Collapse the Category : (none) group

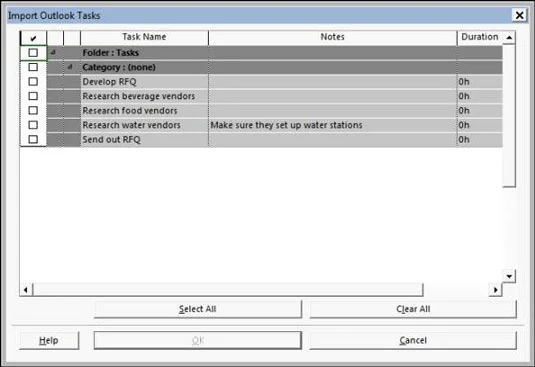[x=70, y=67]
